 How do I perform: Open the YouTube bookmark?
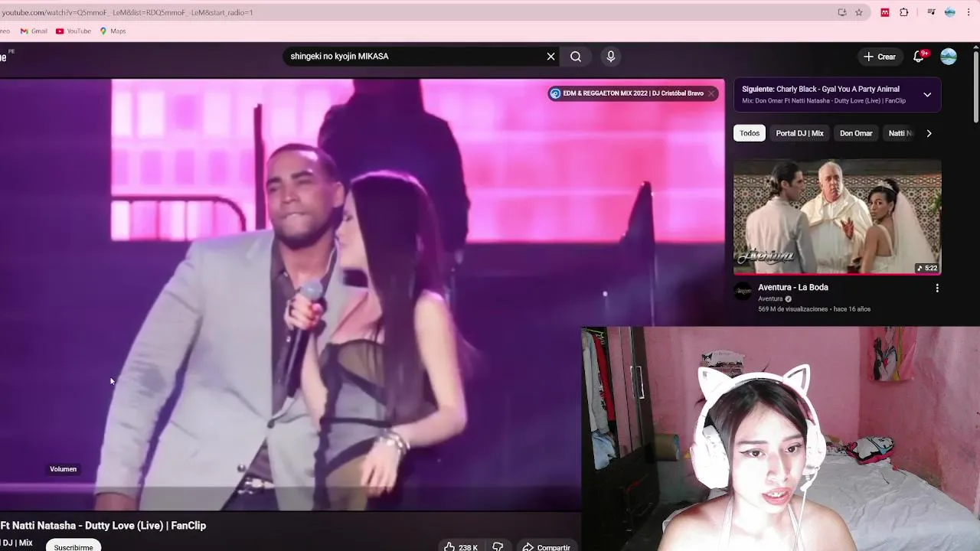pos(73,31)
